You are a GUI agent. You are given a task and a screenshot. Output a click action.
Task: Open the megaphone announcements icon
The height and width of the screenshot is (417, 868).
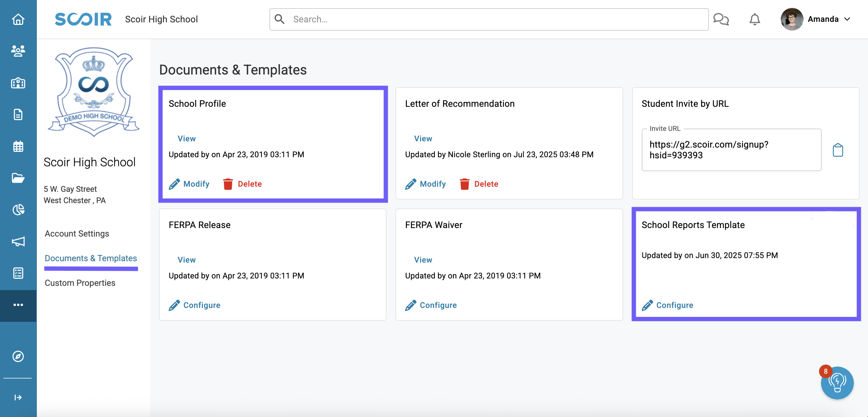[18, 241]
